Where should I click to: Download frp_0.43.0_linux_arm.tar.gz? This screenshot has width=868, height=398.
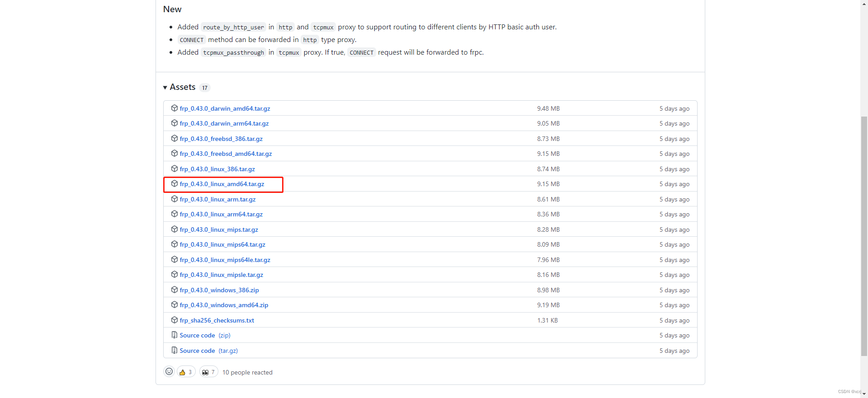(x=217, y=199)
